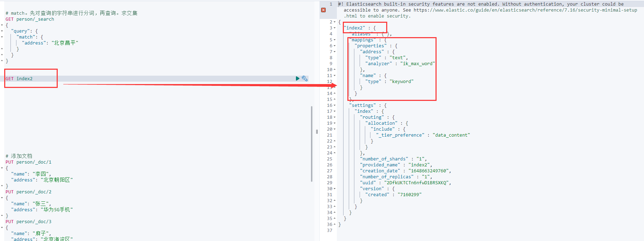This screenshot has width=644, height=241.
Task: Fold the "query" block in the request editor
Action: tap(2, 31)
